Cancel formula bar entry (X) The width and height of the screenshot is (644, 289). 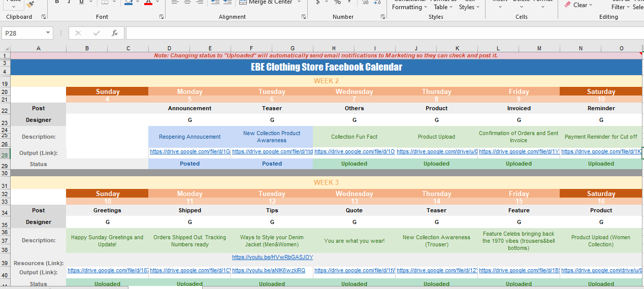78,33
